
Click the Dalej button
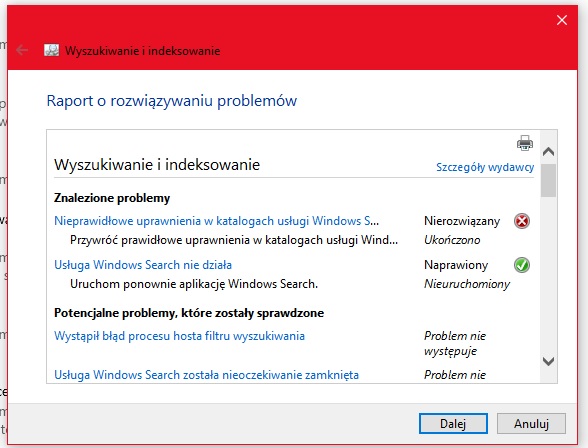click(x=453, y=424)
